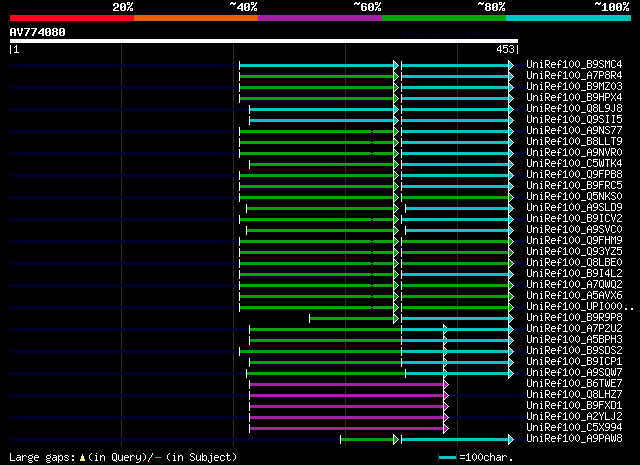
Task: Click the query end position label 453
Action: (505, 49)
